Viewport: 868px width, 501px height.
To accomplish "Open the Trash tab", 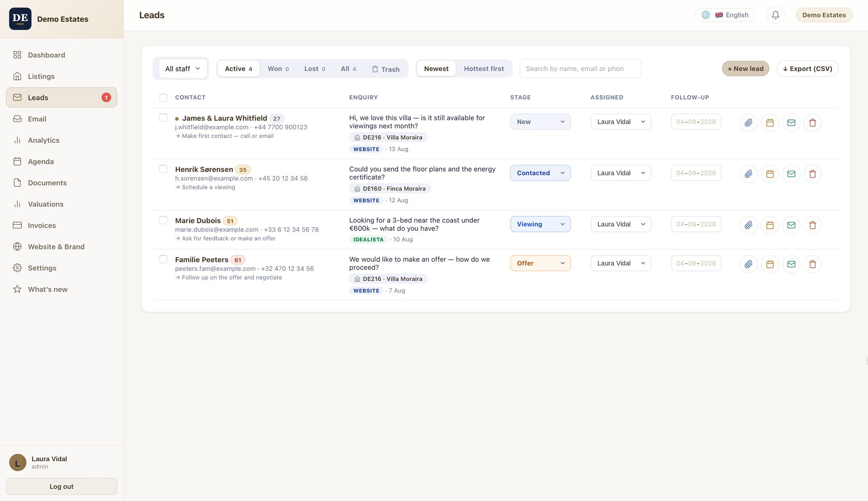I will point(386,69).
